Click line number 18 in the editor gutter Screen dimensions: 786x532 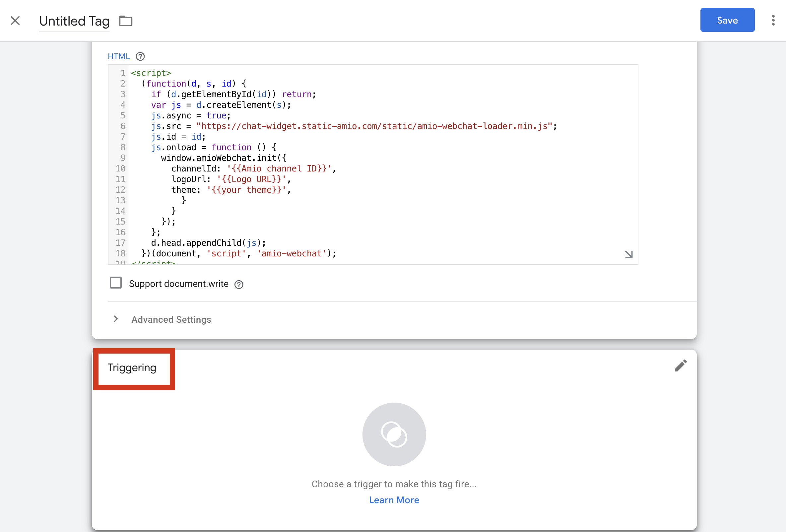tap(120, 253)
